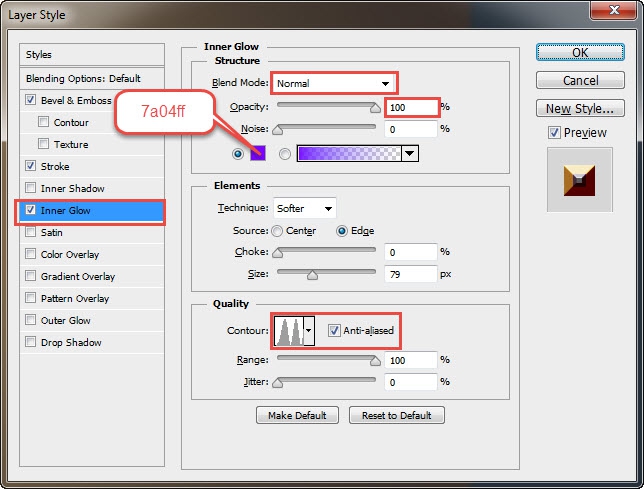Image resolution: width=644 pixels, height=489 pixels.
Task: Select the Stroke style row
Action: point(92,166)
